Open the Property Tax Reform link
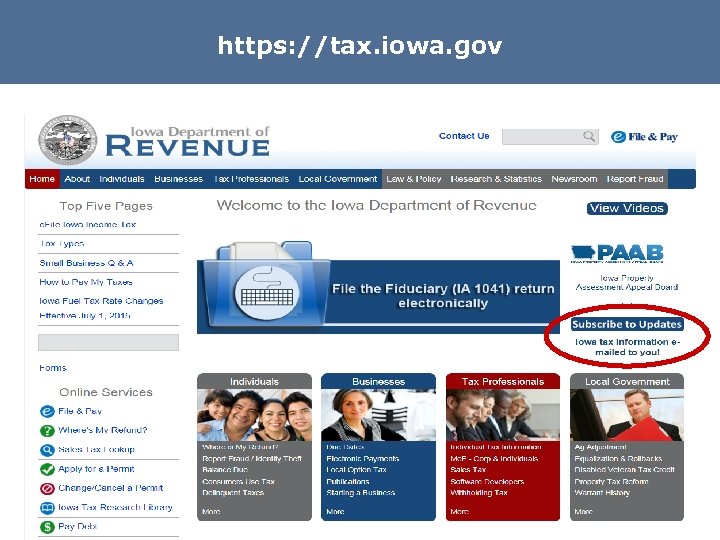The image size is (720, 540). click(611, 481)
